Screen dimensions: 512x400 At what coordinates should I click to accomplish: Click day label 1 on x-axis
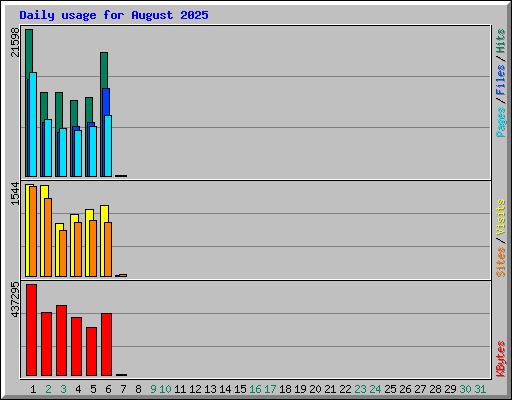click(33, 389)
